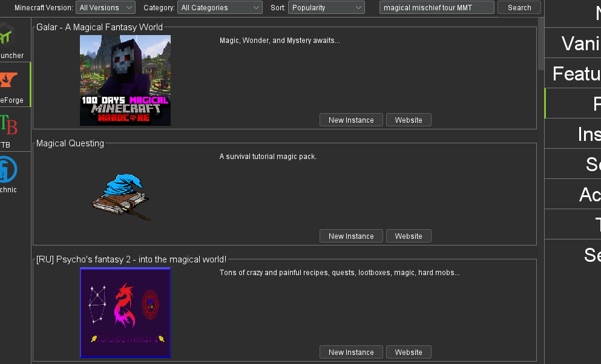This screenshot has height=364, width=601.
Task: Expand the All Versions dropdown
Action: point(105,8)
